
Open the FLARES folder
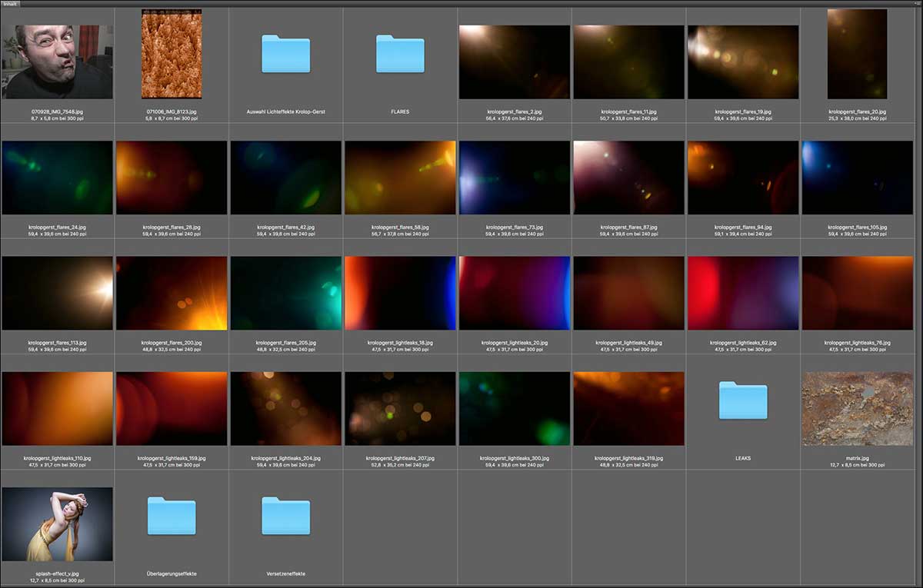pyautogui.click(x=400, y=54)
